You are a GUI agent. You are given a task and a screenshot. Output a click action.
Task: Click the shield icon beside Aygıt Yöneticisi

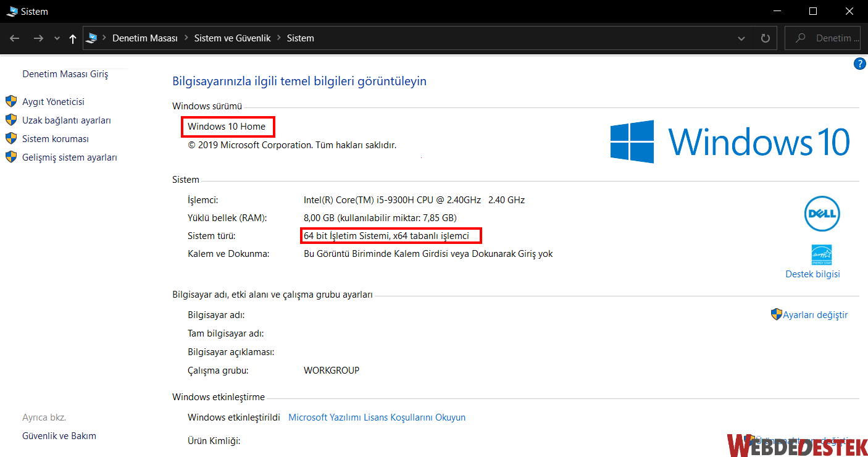tap(11, 101)
